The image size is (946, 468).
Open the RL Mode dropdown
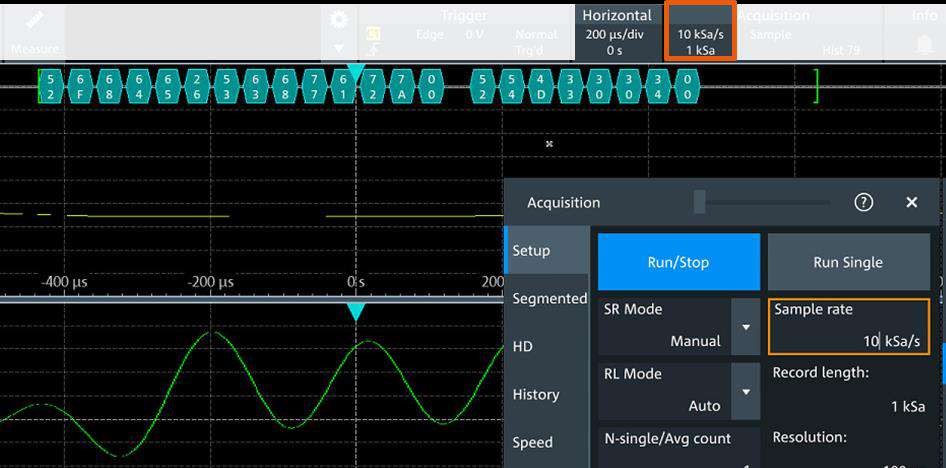point(745,391)
